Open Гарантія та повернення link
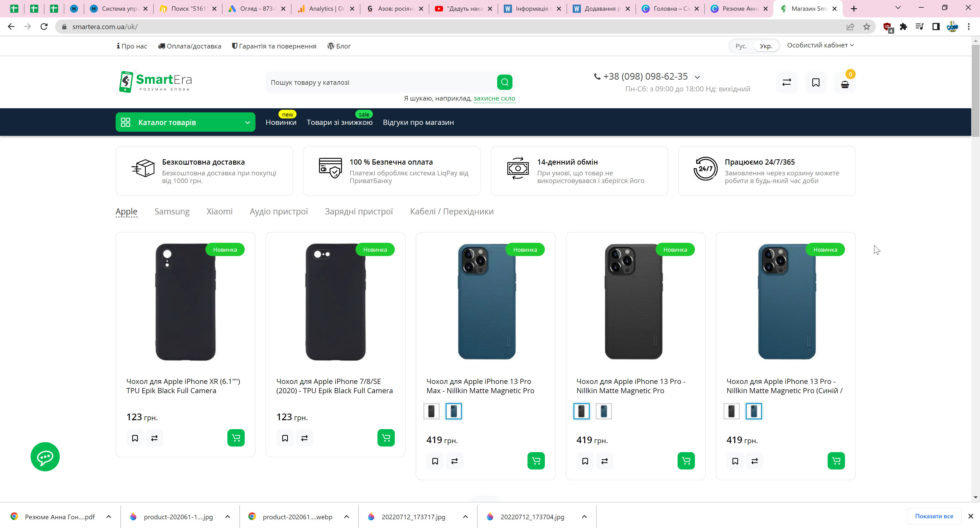Viewport: 980px width, 531px height. tap(274, 46)
